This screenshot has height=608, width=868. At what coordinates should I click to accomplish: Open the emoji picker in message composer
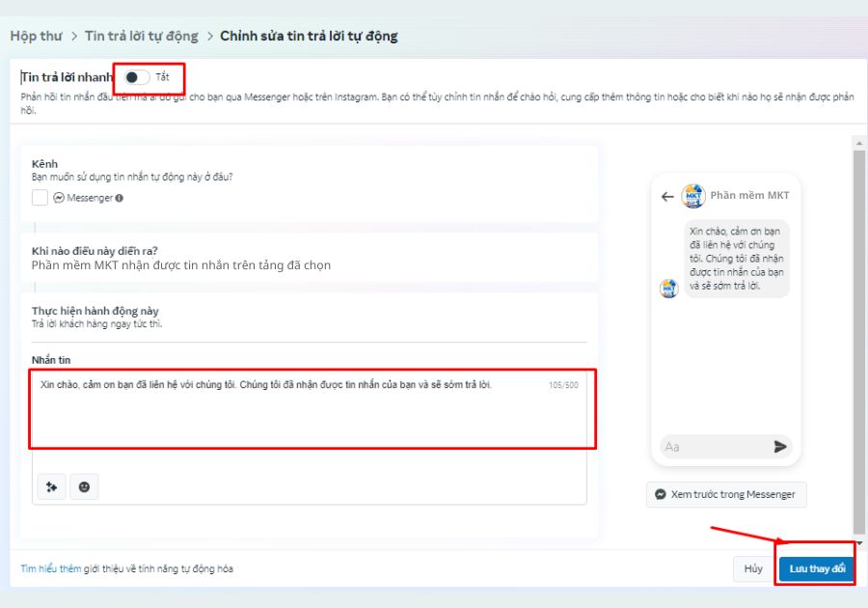(x=84, y=486)
